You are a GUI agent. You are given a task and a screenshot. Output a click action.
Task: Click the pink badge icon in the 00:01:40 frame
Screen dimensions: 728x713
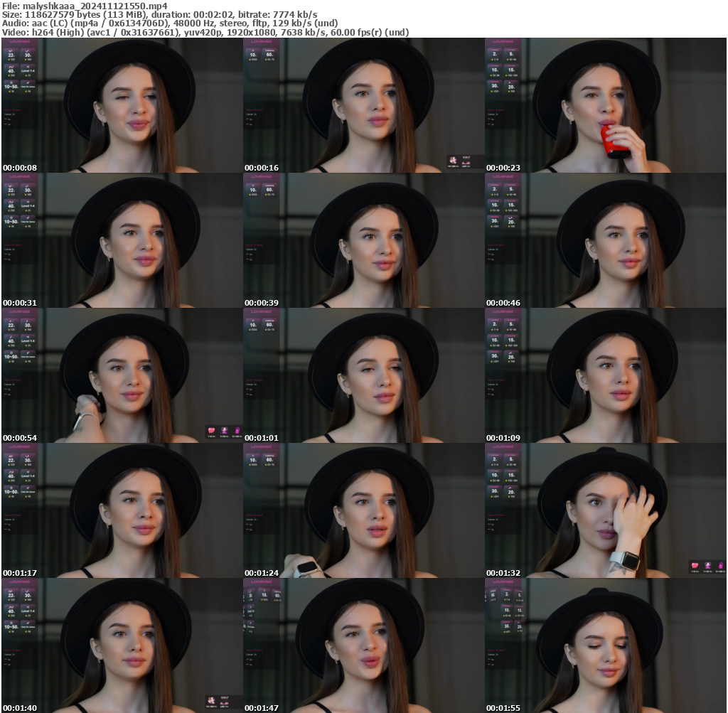[211, 701]
